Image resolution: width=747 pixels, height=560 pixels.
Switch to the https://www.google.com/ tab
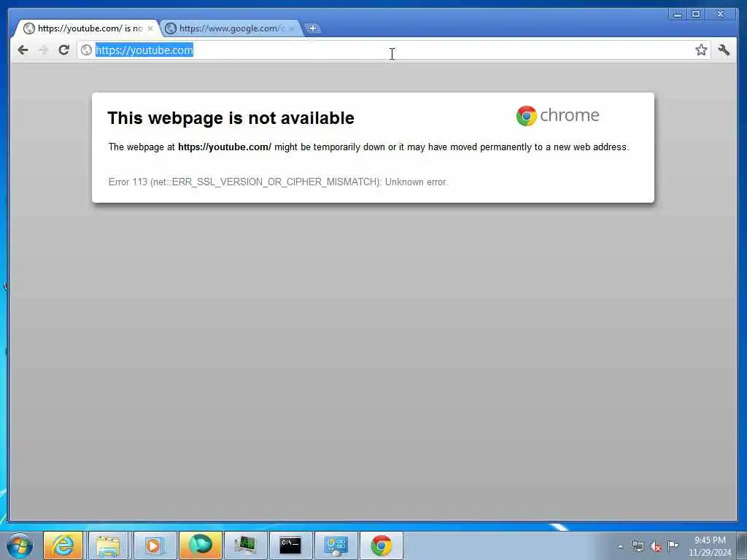click(x=231, y=28)
